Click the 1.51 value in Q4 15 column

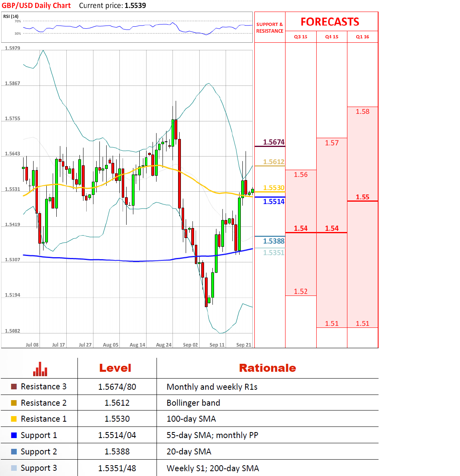click(331, 323)
